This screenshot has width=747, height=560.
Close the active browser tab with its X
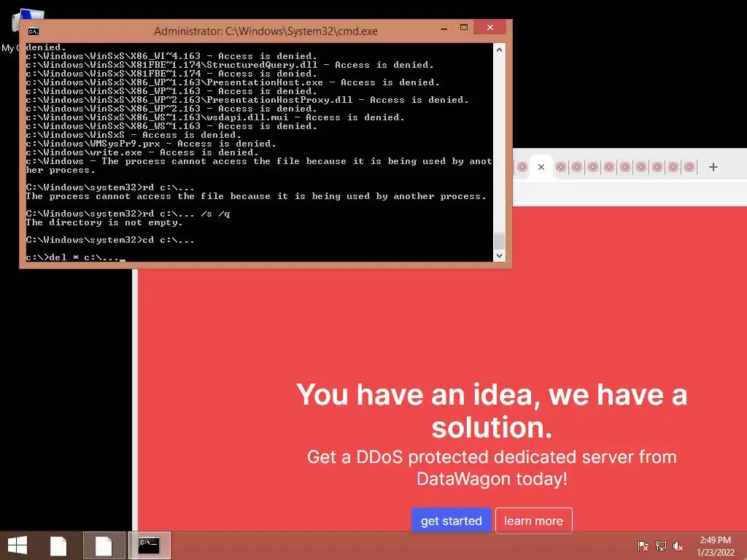tap(541, 167)
